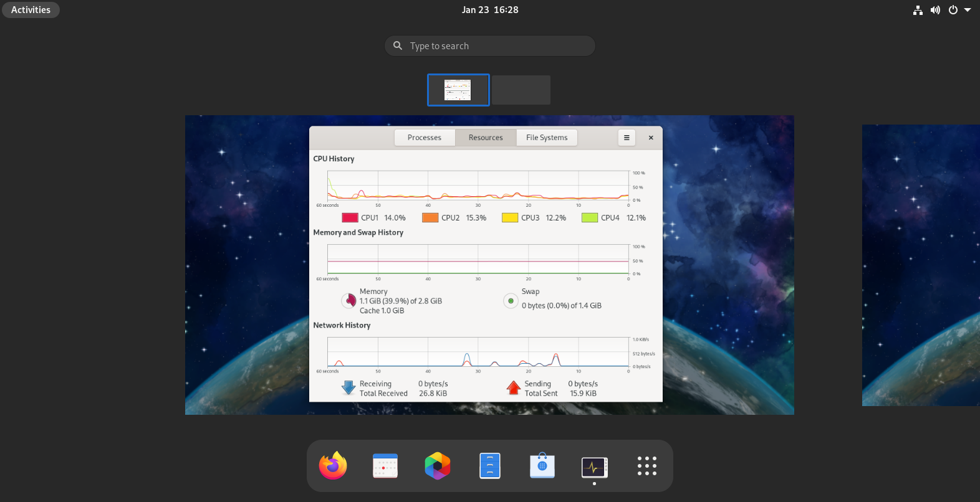Click the Network History heading
Viewport: 980px width, 502px height.
pyautogui.click(x=342, y=325)
